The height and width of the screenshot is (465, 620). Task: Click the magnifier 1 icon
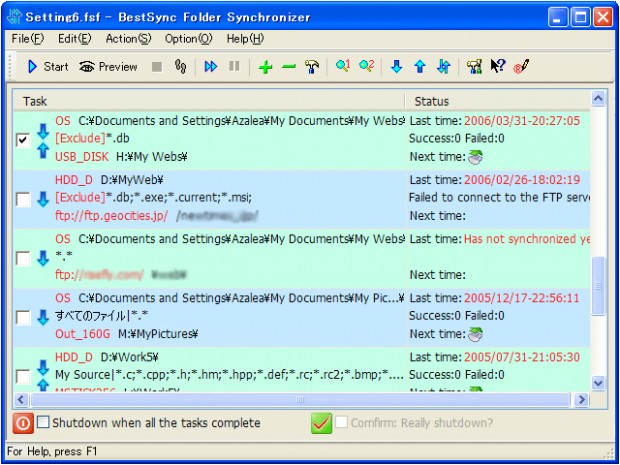click(343, 66)
